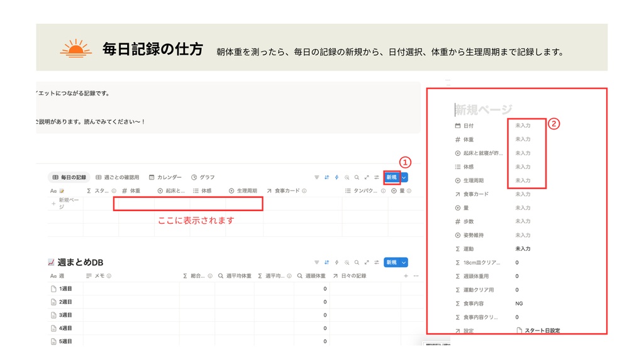Click 週頭体重用 property label
Screen dimensions: 644x362
pos(475,277)
